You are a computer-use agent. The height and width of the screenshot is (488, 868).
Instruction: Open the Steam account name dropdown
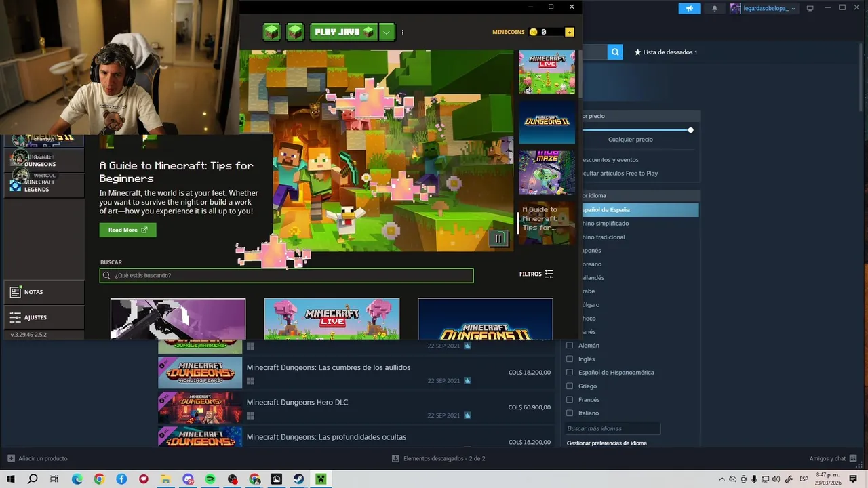(x=763, y=8)
